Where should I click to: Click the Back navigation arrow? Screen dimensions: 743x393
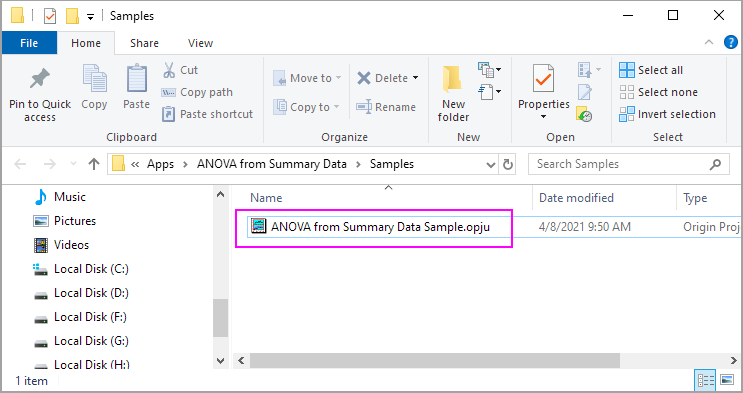tap(20, 164)
